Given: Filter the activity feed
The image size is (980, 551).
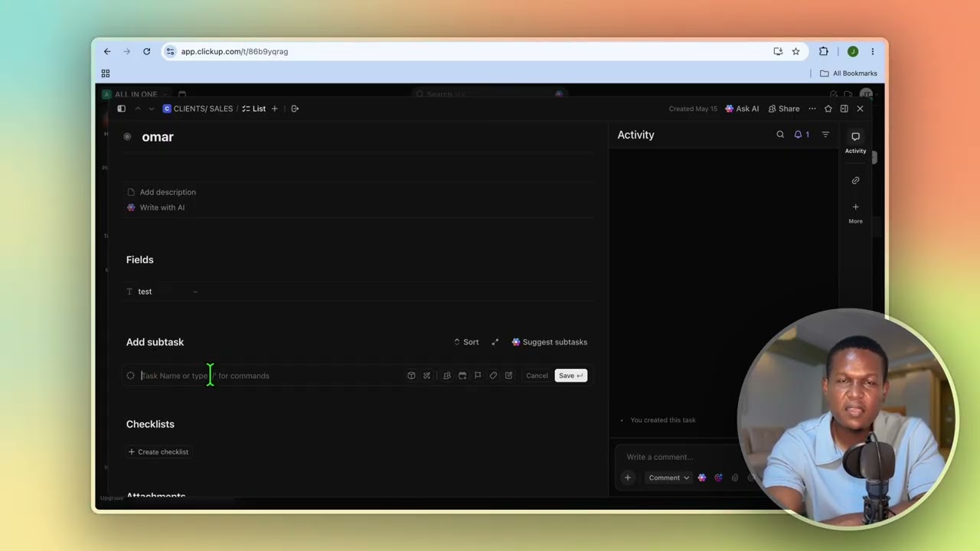Looking at the screenshot, I should [x=825, y=135].
